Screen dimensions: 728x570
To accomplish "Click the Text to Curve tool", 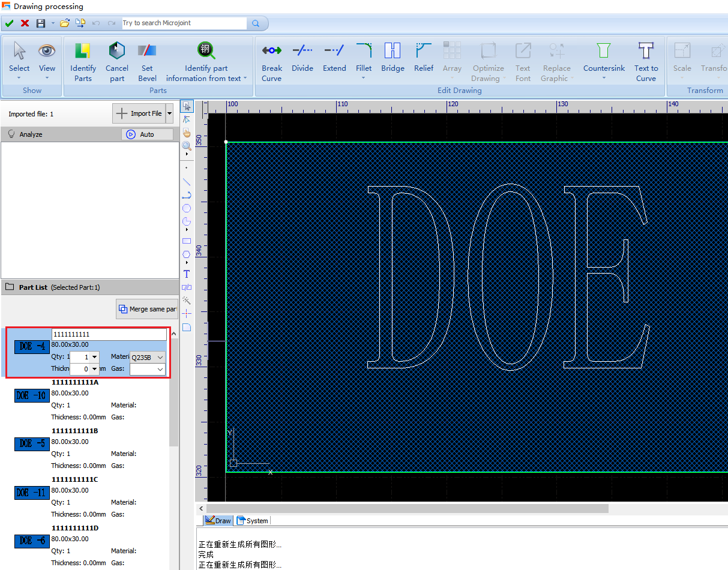I will (x=646, y=61).
